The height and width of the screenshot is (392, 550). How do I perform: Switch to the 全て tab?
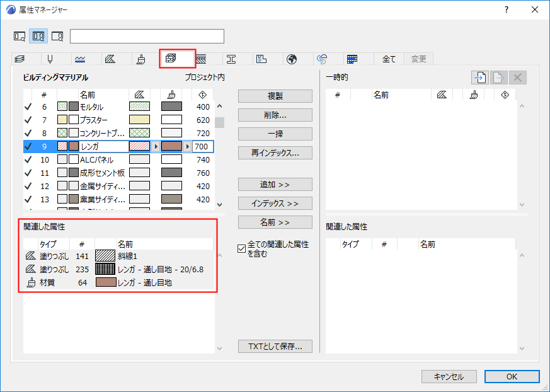pos(389,59)
